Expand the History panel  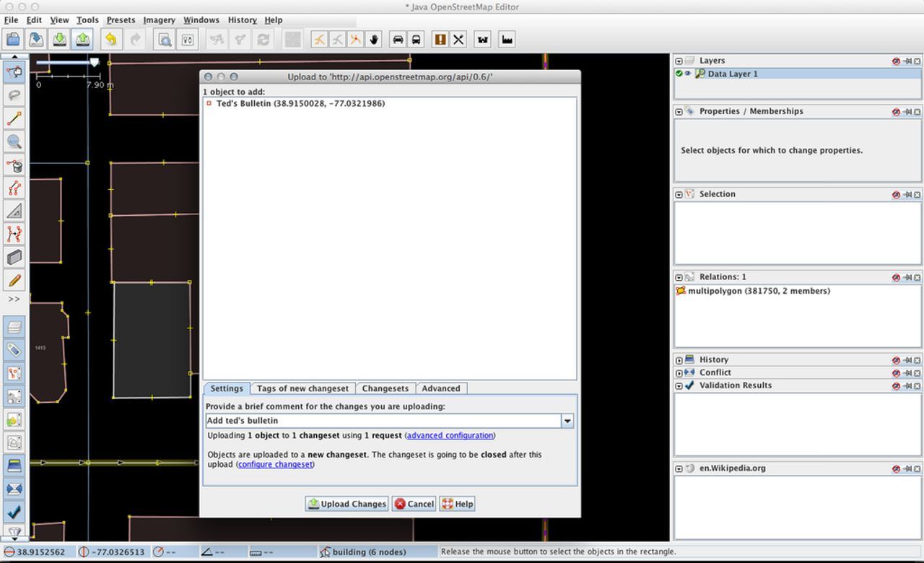679,359
